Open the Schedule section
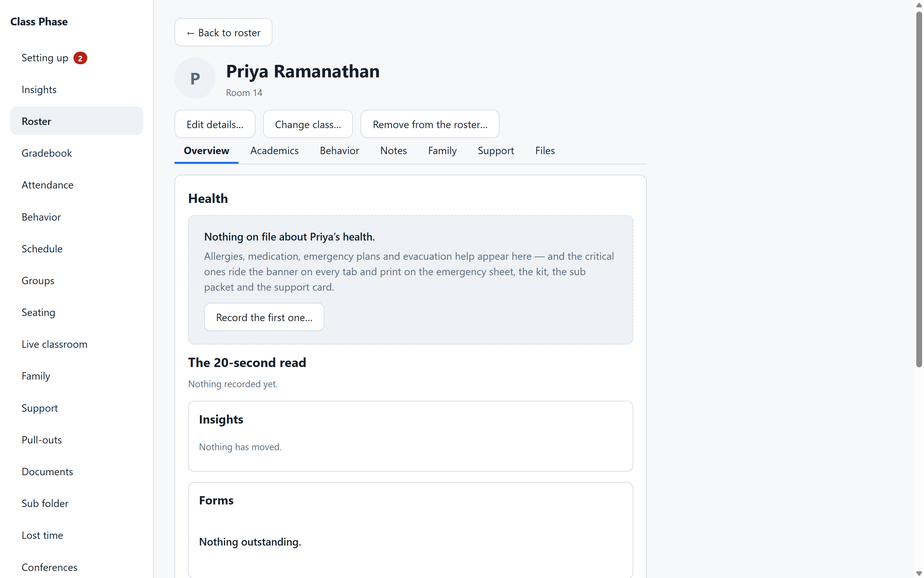The image size is (924, 578). [77, 249]
